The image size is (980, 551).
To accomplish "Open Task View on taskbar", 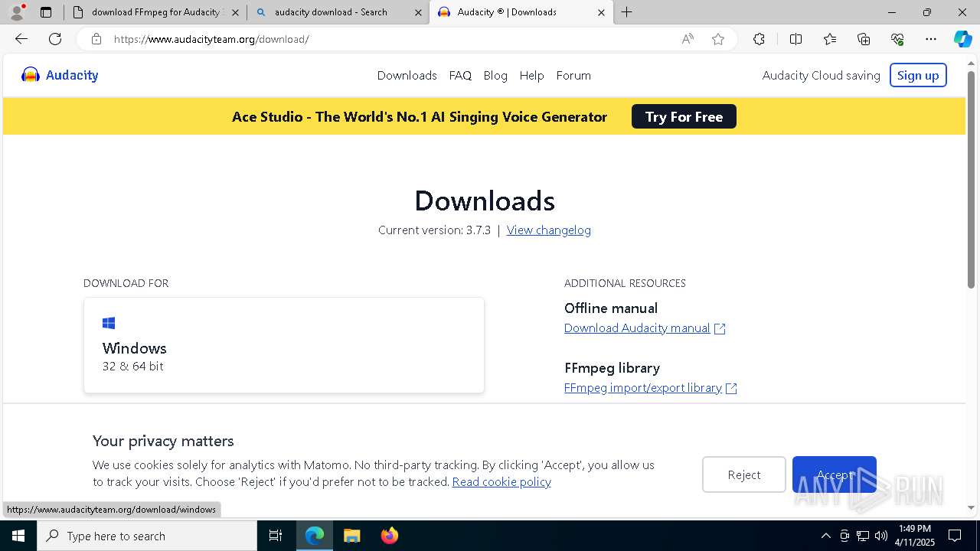I will [x=276, y=536].
